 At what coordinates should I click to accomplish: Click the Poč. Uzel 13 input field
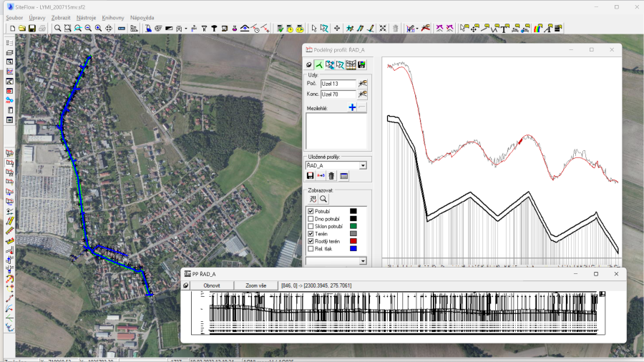click(338, 83)
